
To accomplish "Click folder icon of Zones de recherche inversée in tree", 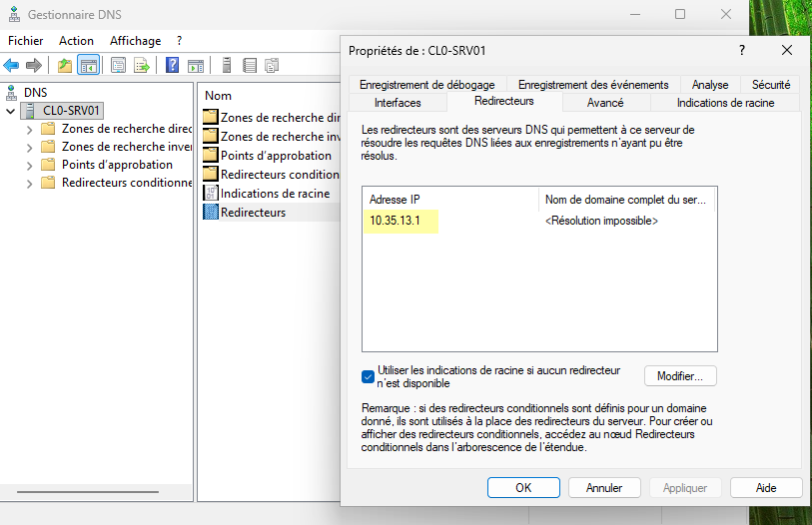I will (48, 146).
